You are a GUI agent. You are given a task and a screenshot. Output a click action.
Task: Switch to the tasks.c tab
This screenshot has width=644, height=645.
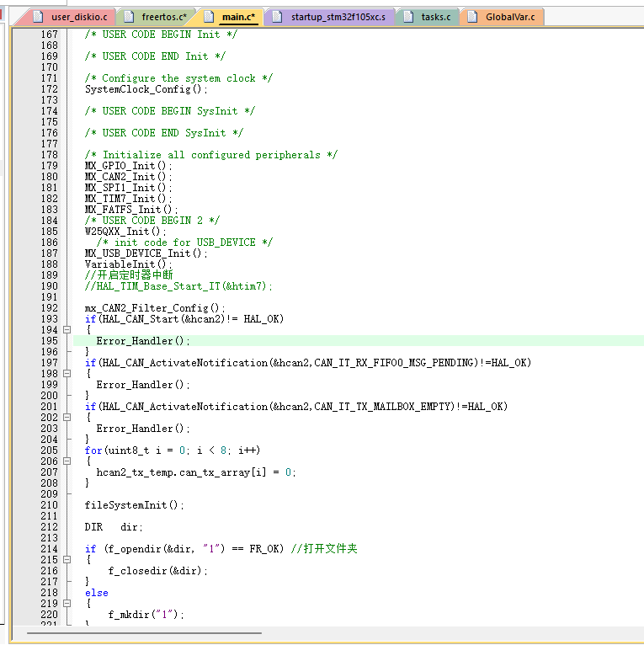(x=428, y=17)
